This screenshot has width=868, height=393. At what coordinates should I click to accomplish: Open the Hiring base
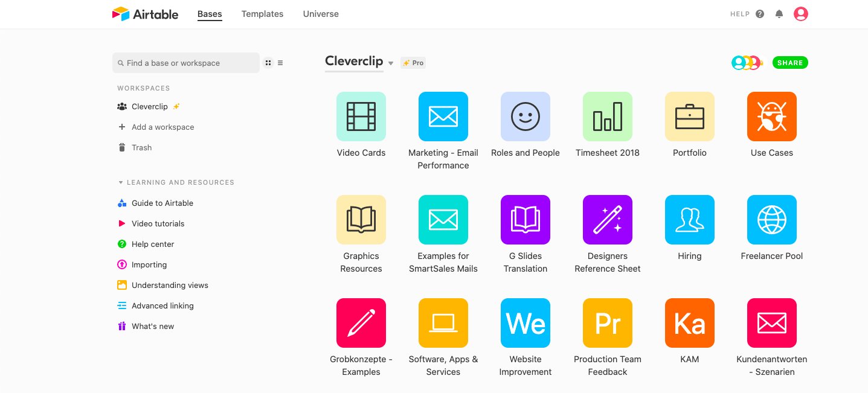click(x=690, y=220)
